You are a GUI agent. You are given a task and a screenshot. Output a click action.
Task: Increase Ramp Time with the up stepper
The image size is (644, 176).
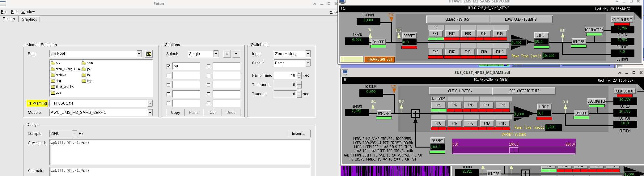coord(299,74)
